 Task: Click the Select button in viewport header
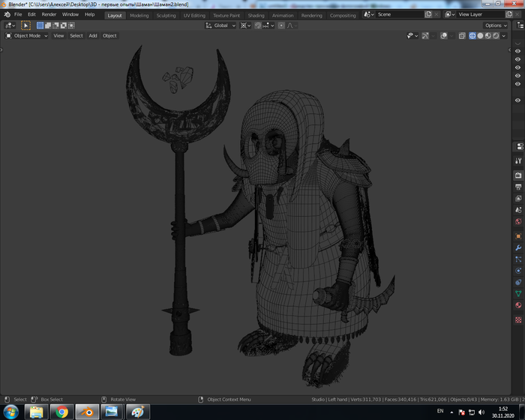[76, 35]
